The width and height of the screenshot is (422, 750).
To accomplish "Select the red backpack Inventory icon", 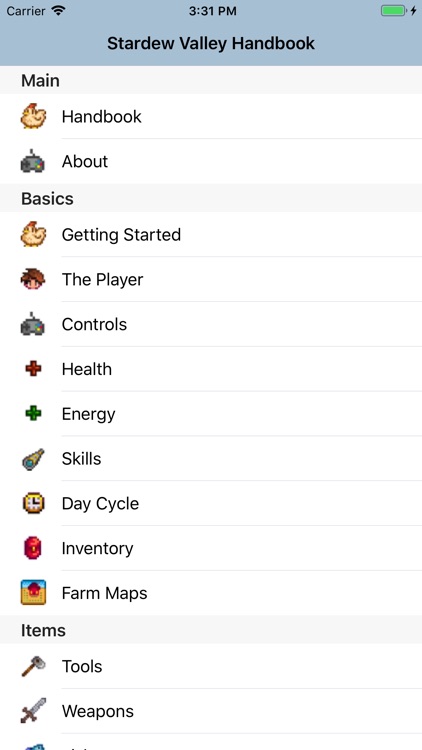I will pyautogui.click(x=33, y=548).
